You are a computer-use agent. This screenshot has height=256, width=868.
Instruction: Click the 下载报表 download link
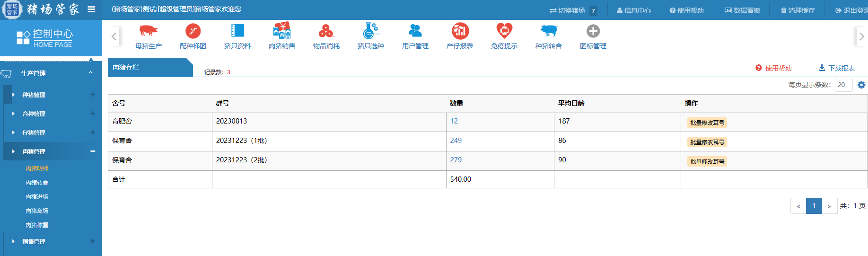coord(837,68)
